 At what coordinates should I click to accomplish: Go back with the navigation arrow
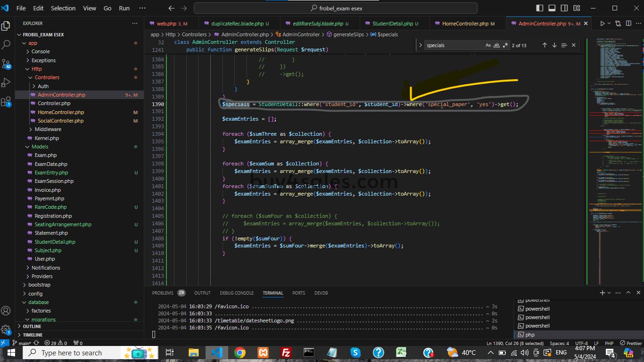[172, 8]
